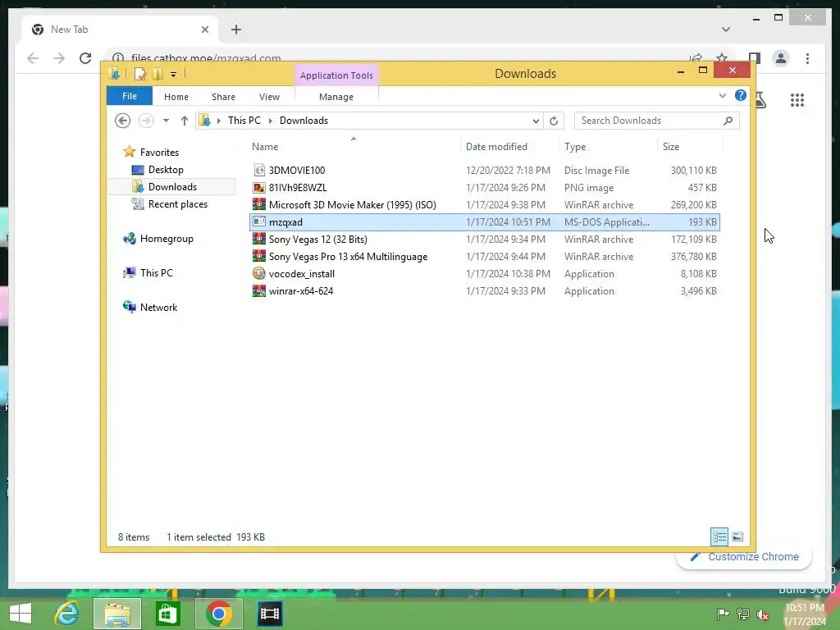Select the winrar-x64-624 installer
Screen dimensions: 840x630
[300, 291]
